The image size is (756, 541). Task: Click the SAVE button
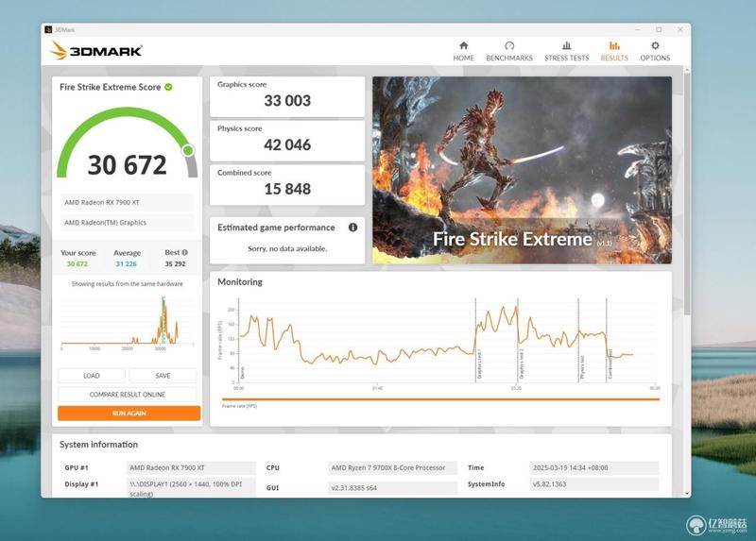tap(163, 376)
